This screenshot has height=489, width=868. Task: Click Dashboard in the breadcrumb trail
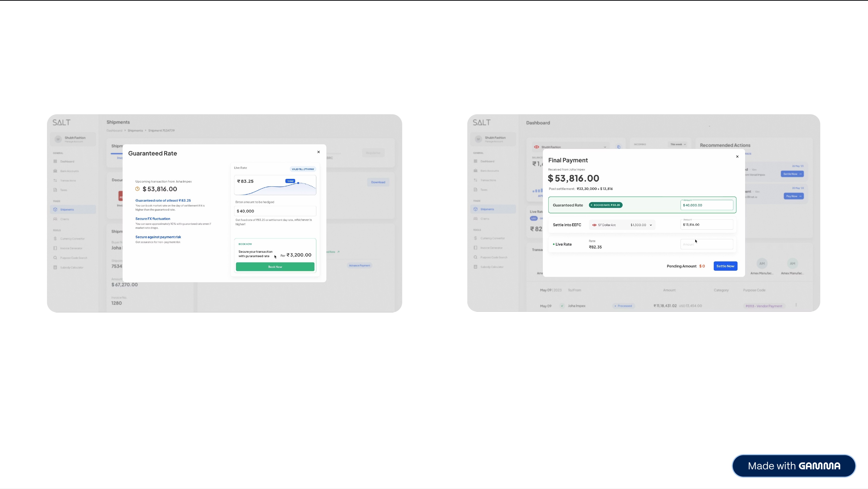tap(114, 131)
